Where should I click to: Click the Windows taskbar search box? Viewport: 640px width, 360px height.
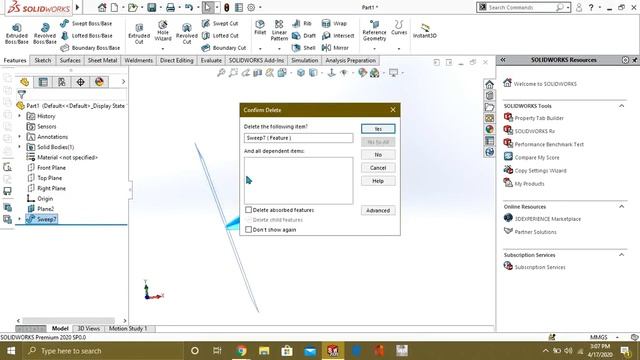pyautogui.click(x=102, y=351)
